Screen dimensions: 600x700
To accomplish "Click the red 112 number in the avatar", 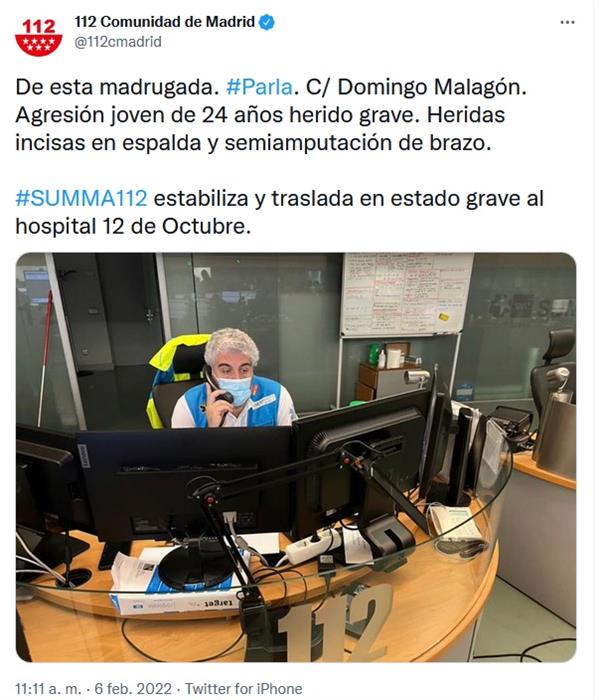I will (x=38, y=26).
